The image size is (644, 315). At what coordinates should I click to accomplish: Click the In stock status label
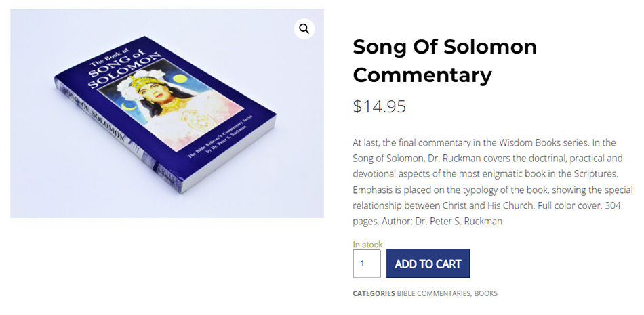367,245
